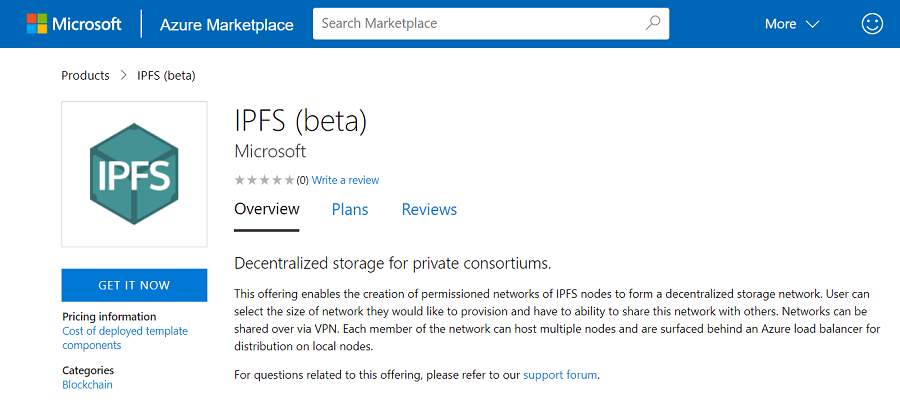Click the Microsoft logo
Viewport: 900px width, 404px height.
(x=74, y=24)
